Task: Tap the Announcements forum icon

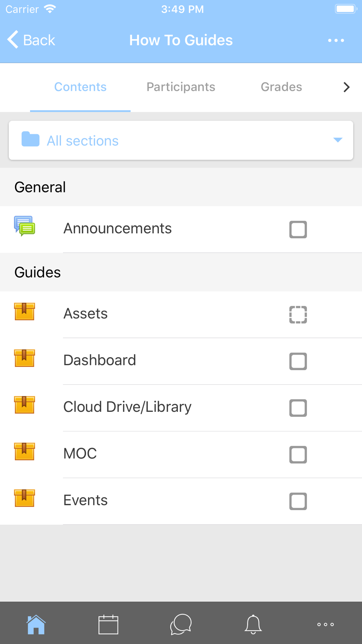Action: coord(25,226)
